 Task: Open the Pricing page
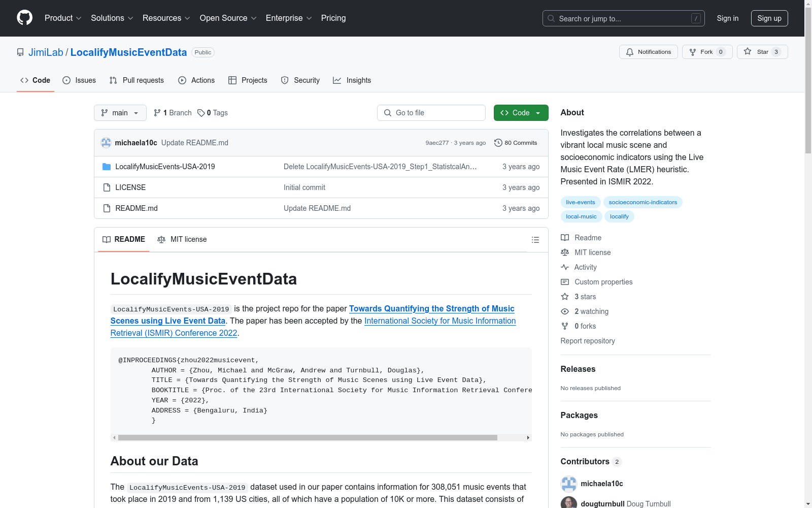pos(333,18)
